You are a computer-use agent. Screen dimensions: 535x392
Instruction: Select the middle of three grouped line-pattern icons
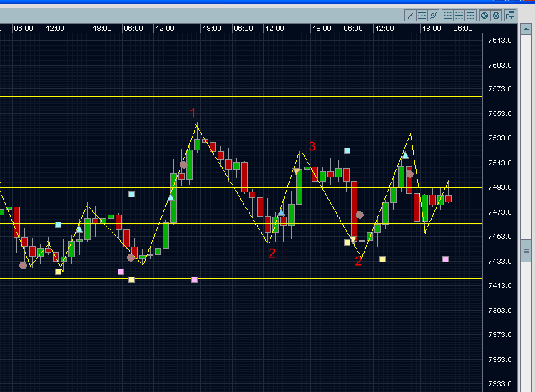[459, 15]
